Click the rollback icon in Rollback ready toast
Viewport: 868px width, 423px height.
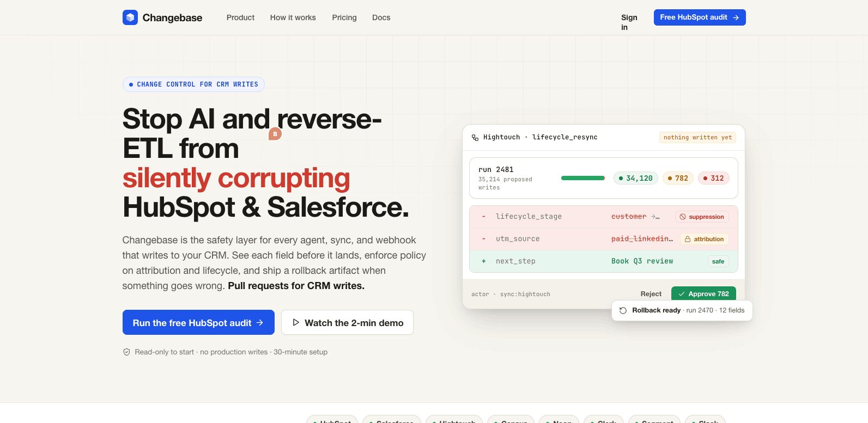(x=623, y=310)
